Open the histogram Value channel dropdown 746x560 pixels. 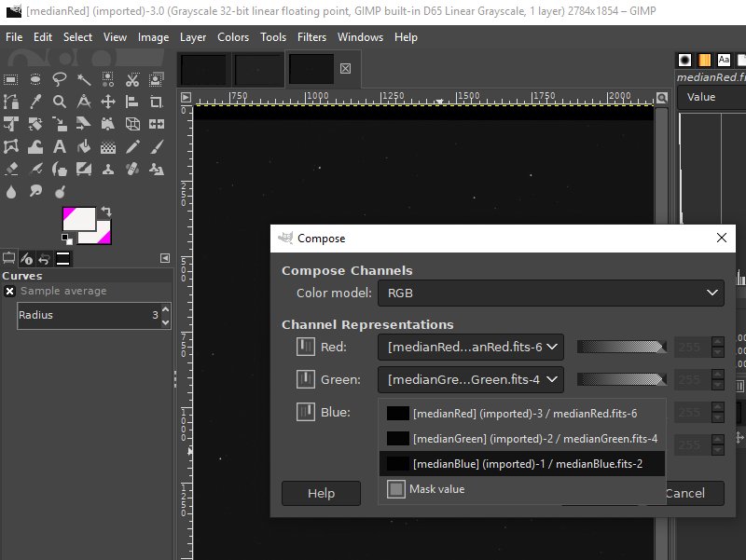point(711,97)
